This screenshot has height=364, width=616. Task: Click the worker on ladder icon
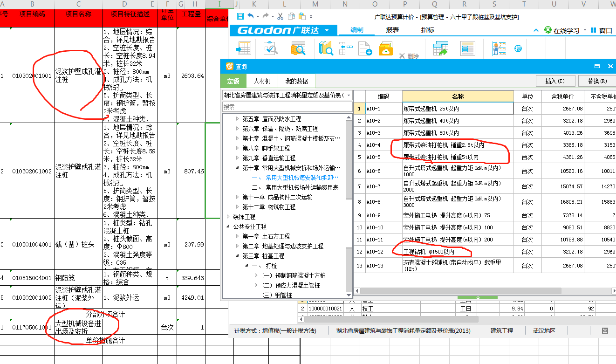pos(500,48)
